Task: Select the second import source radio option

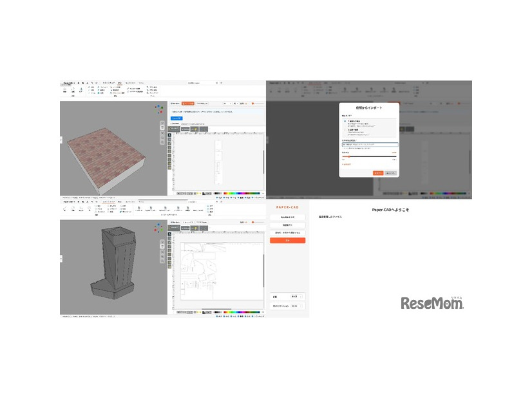Action: coord(343,130)
